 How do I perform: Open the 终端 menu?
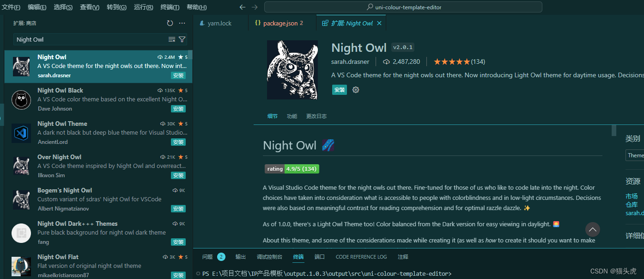point(170,7)
